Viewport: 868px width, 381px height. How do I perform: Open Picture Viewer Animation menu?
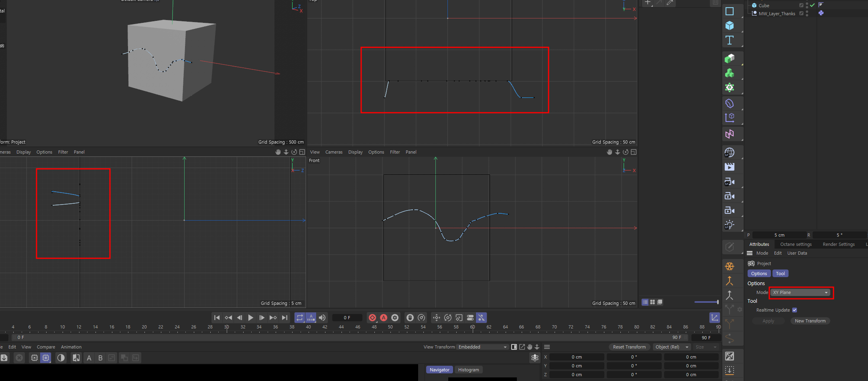coord(71,347)
